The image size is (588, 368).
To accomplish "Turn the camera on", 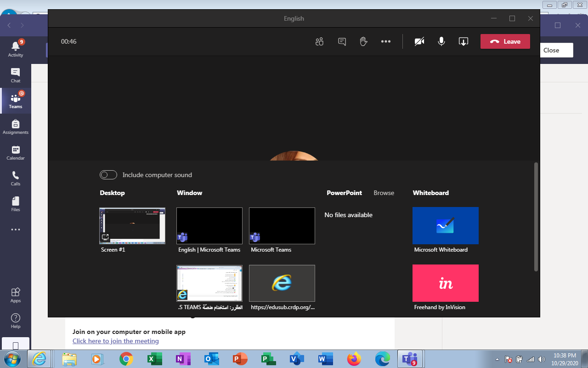I will 419,41.
